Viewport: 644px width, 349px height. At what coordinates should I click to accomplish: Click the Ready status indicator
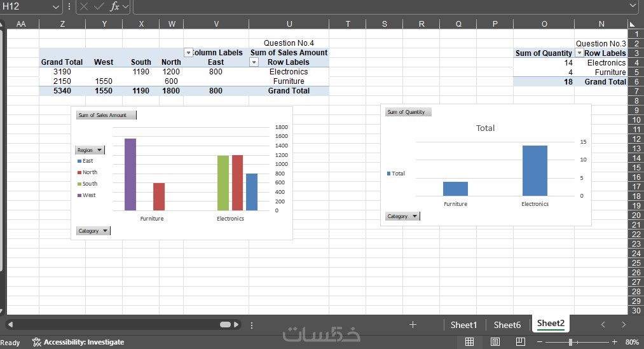(10, 343)
